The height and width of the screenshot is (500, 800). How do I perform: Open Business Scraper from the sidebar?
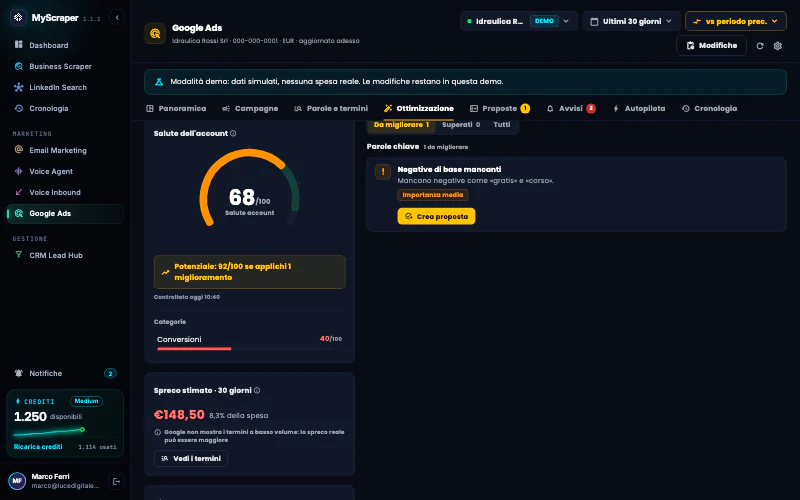[65, 66]
